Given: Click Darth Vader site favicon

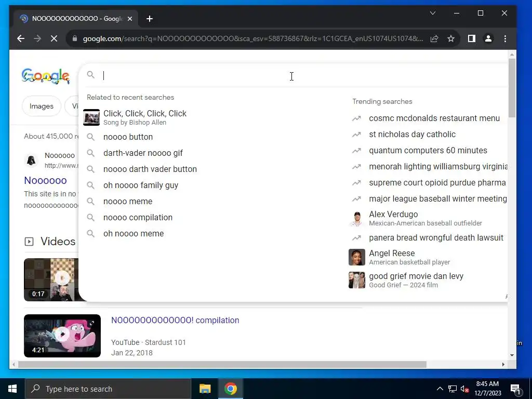Looking at the screenshot, I should click(31, 160).
